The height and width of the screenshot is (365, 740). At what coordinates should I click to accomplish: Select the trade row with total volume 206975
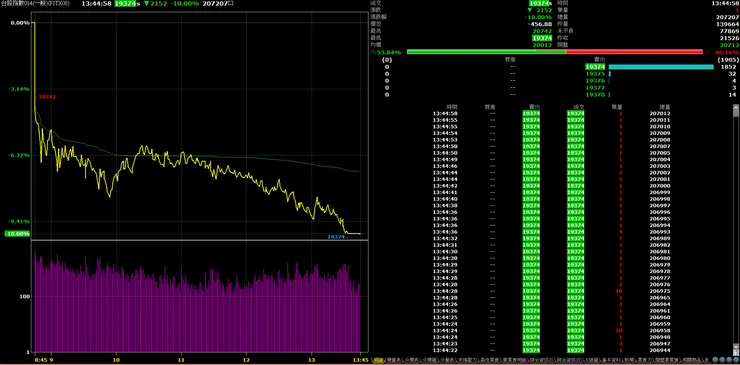click(552, 291)
